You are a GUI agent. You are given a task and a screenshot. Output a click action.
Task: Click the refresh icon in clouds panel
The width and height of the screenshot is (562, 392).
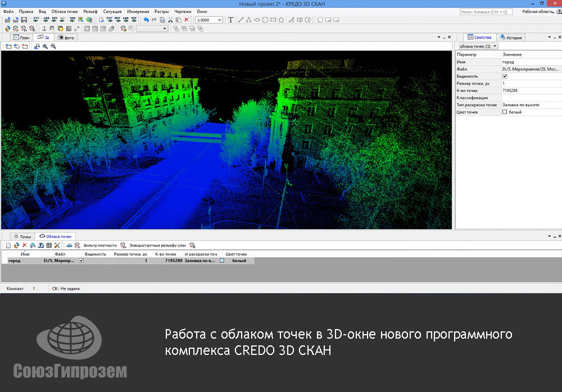tap(16, 245)
